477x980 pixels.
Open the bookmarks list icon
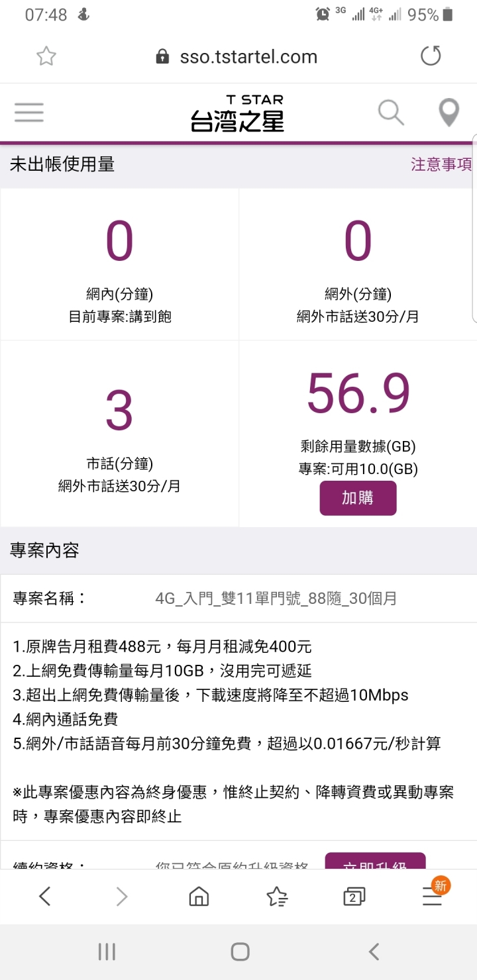(277, 897)
